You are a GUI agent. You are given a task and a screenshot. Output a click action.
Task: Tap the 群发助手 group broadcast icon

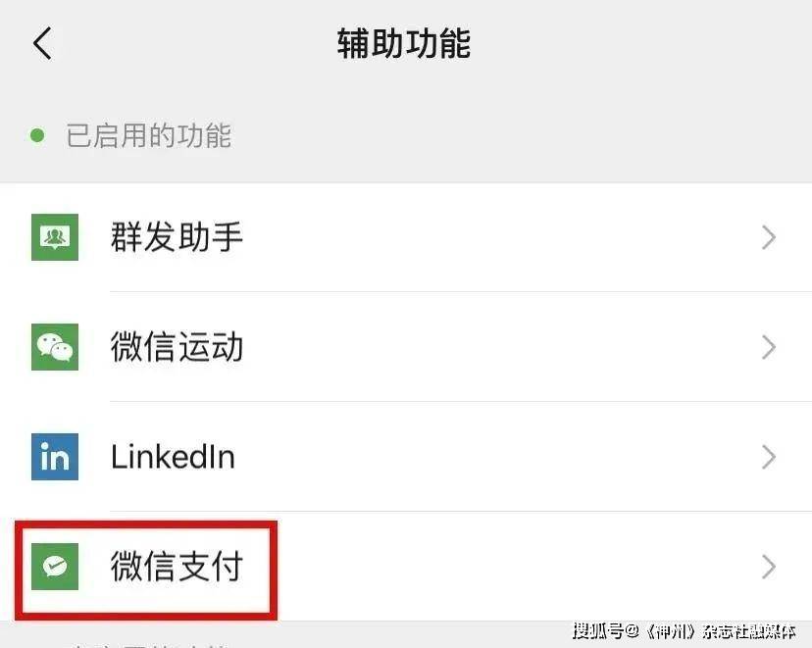pyautogui.click(x=55, y=237)
